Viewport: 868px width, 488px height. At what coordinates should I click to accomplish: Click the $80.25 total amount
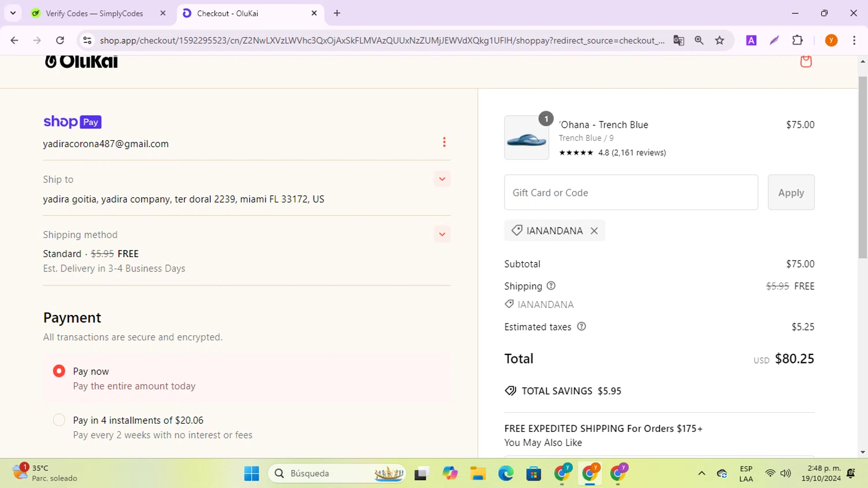coord(795,359)
